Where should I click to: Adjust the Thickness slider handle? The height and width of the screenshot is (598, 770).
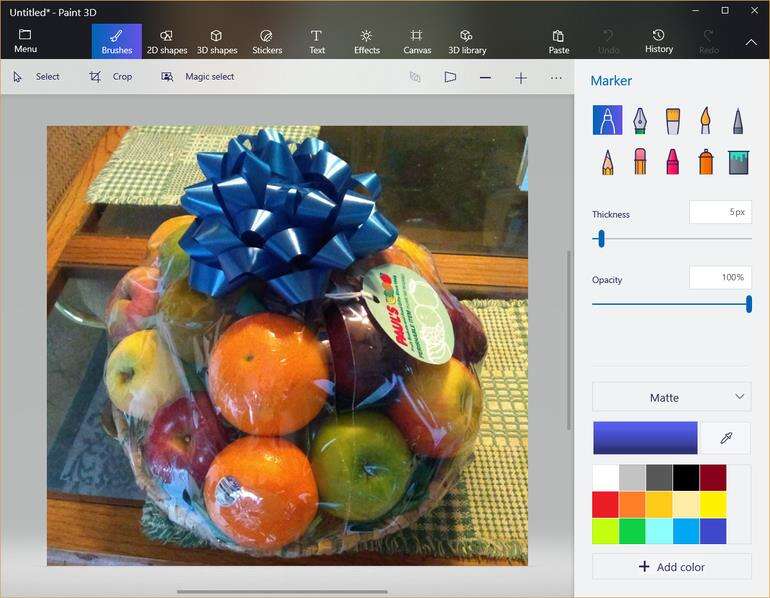601,239
